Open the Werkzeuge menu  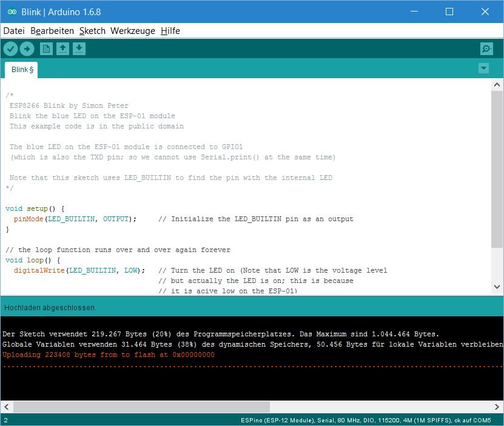click(133, 31)
